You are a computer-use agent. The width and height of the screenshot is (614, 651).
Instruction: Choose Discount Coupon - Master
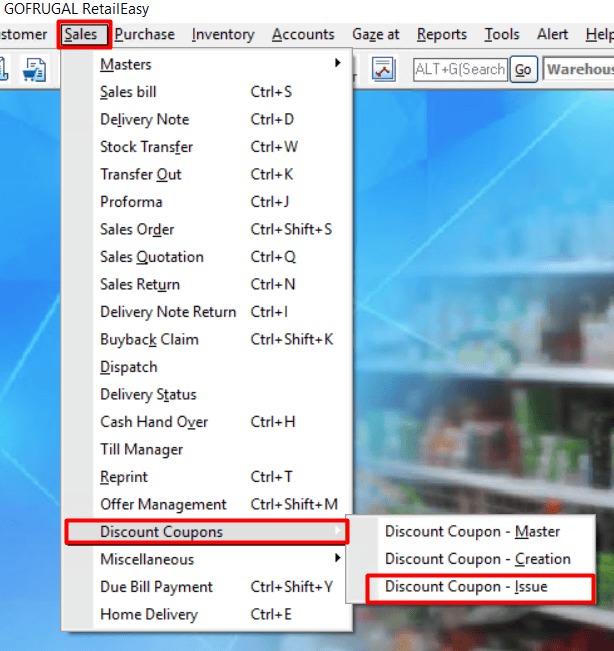point(472,531)
